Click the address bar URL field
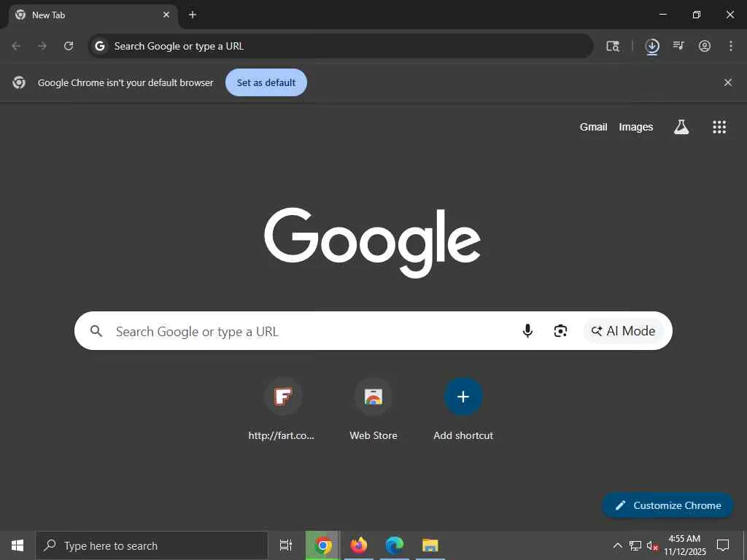747x560 pixels. click(x=341, y=46)
